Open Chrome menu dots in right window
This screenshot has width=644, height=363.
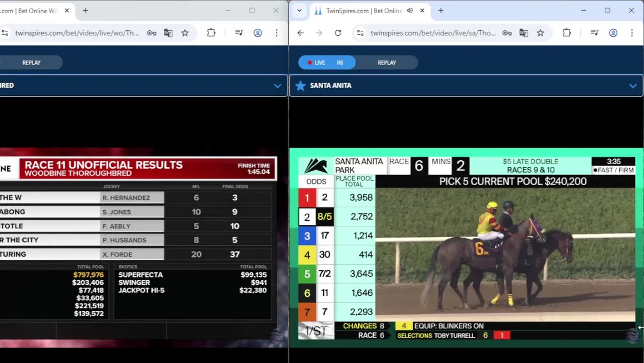pos(632,33)
